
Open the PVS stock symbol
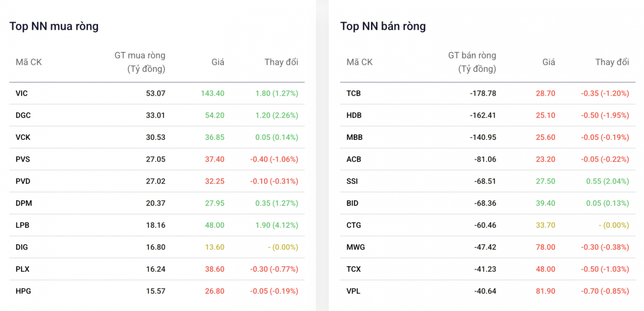[x=23, y=159]
